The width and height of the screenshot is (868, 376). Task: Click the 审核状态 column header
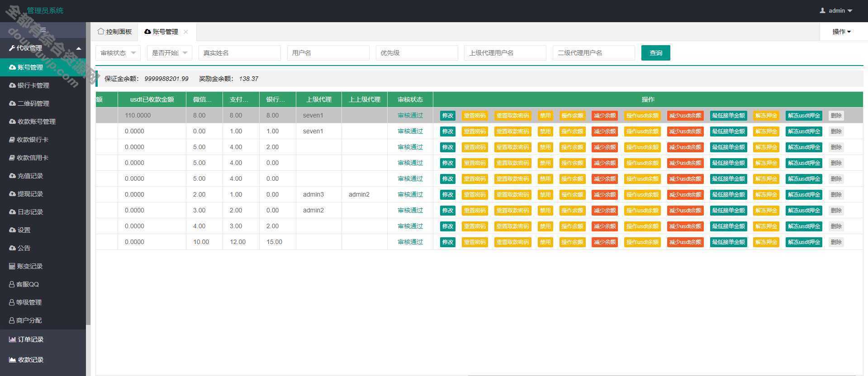point(410,99)
